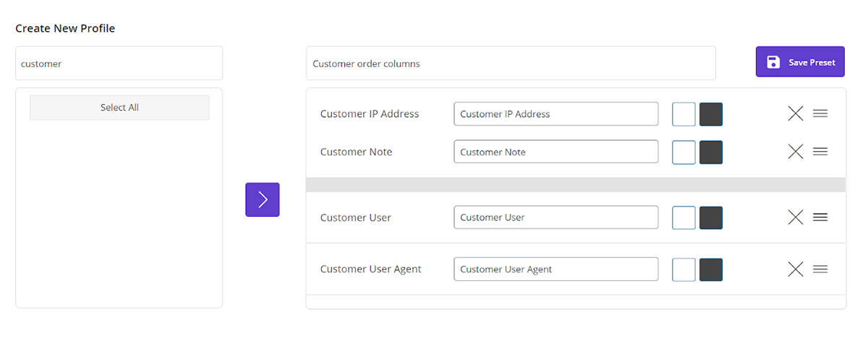Image resolution: width=868 pixels, height=346 pixels.
Task: Click Select All in the fields list
Action: (119, 108)
